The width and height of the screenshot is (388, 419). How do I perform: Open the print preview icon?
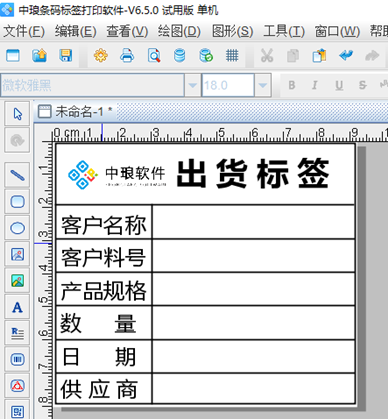[154, 55]
